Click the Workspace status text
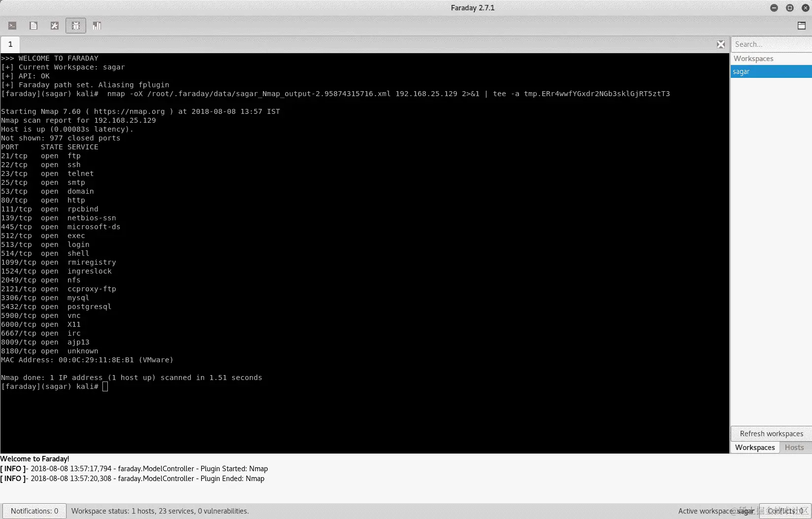The image size is (812, 519). (x=160, y=511)
